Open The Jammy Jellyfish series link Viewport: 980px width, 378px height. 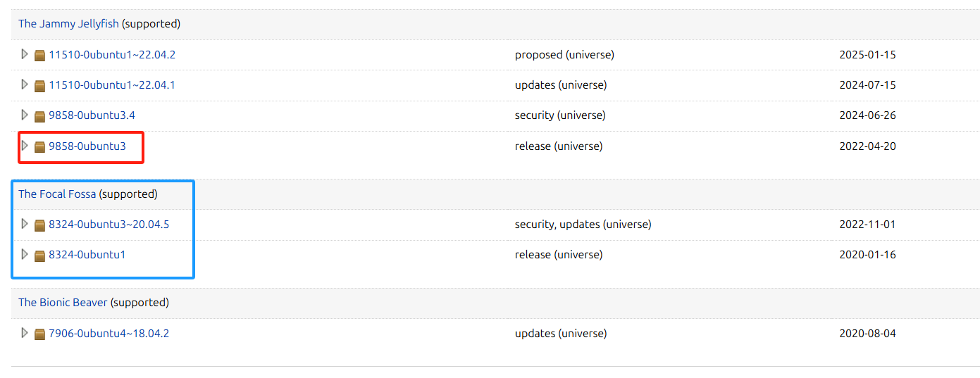coord(68,24)
